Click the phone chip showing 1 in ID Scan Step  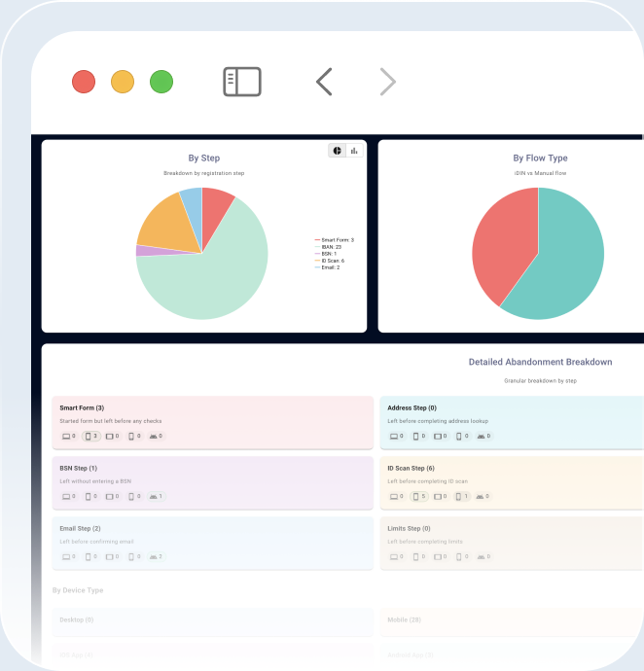462,496
